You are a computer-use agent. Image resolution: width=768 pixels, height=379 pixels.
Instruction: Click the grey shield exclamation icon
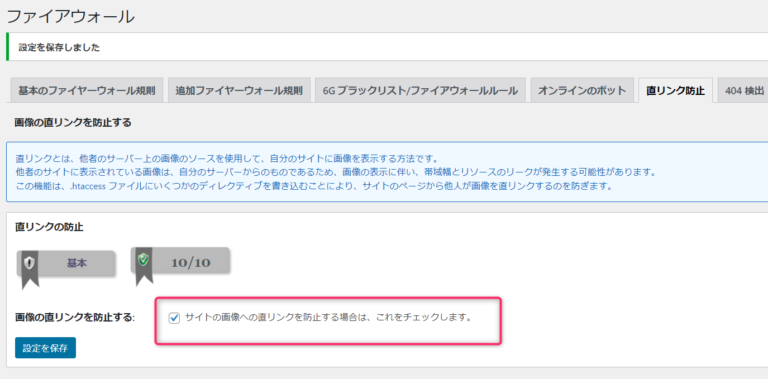click(30, 263)
